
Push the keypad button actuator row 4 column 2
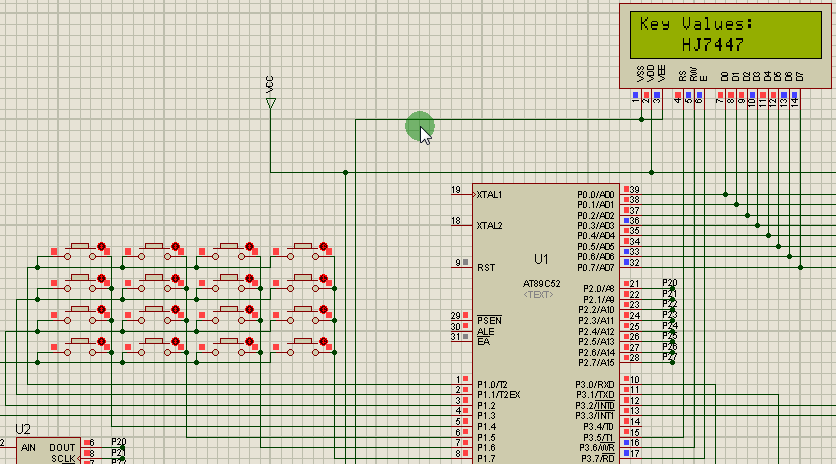click(154, 341)
